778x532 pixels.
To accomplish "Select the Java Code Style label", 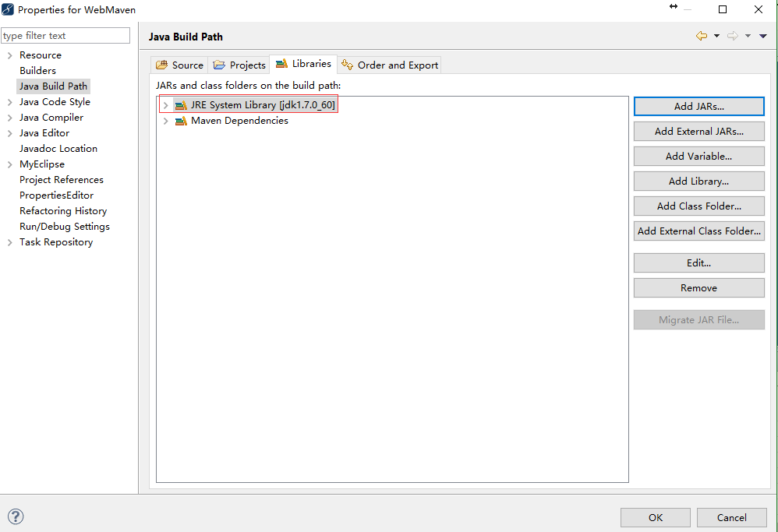I will (55, 101).
